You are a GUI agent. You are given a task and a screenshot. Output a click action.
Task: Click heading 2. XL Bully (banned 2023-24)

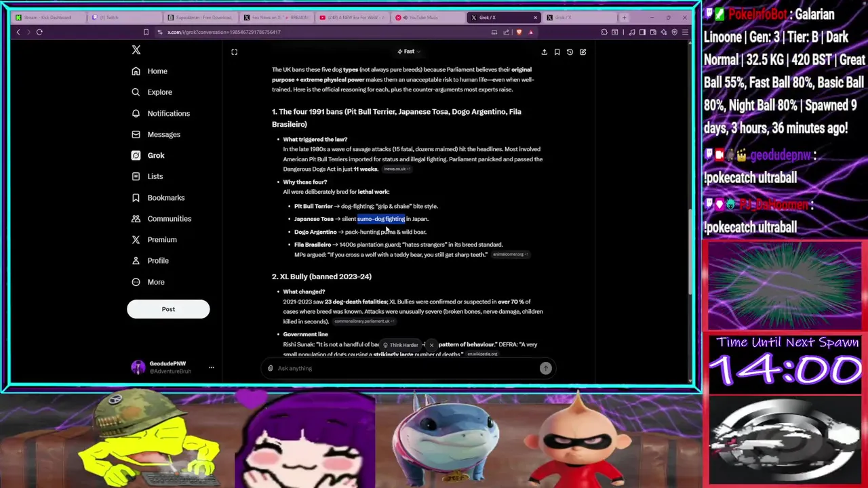(x=321, y=277)
